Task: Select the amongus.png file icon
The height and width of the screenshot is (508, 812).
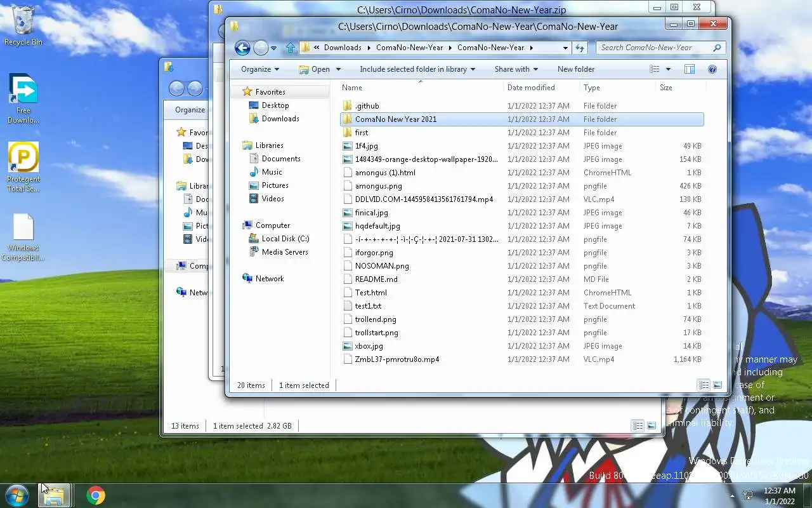Action: (x=347, y=186)
